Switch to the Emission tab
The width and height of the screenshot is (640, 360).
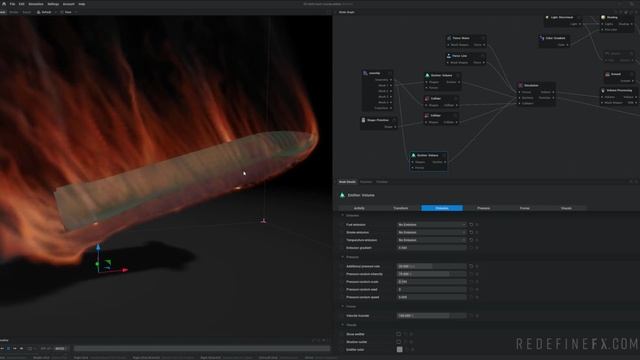pyautogui.click(x=442, y=208)
